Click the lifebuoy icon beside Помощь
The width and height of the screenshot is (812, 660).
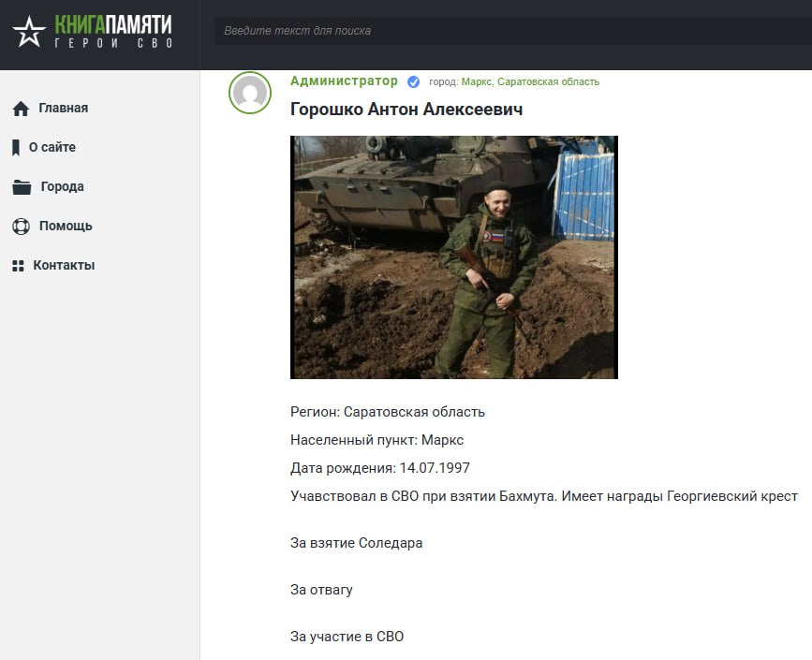pos(21,227)
